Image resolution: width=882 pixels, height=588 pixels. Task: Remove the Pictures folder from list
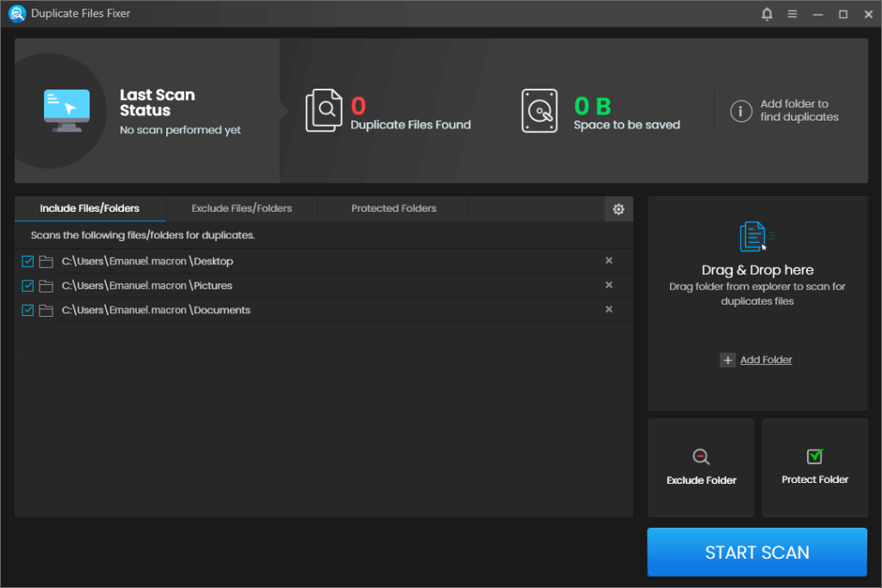pyautogui.click(x=609, y=285)
